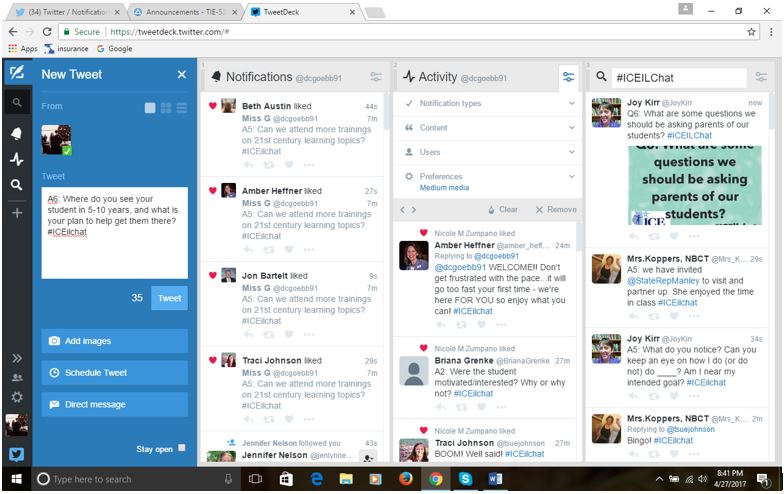
Task: Open more options on Beth Austin liked tweet
Action: (x=309, y=165)
